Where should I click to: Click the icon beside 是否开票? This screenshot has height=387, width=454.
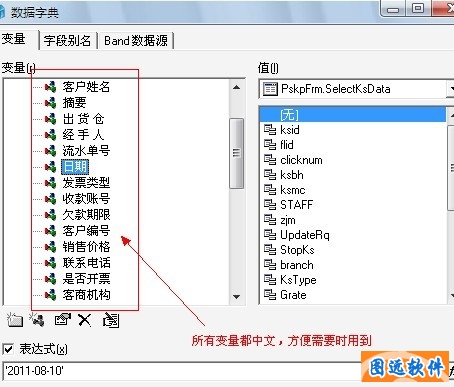(x=50, y=279)
